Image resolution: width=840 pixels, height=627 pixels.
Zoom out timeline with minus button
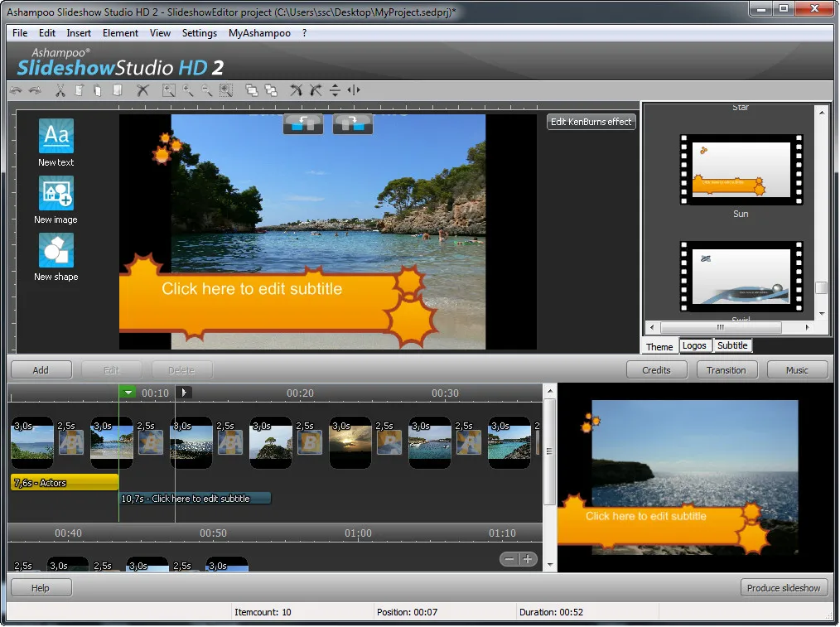click(509, 559)
